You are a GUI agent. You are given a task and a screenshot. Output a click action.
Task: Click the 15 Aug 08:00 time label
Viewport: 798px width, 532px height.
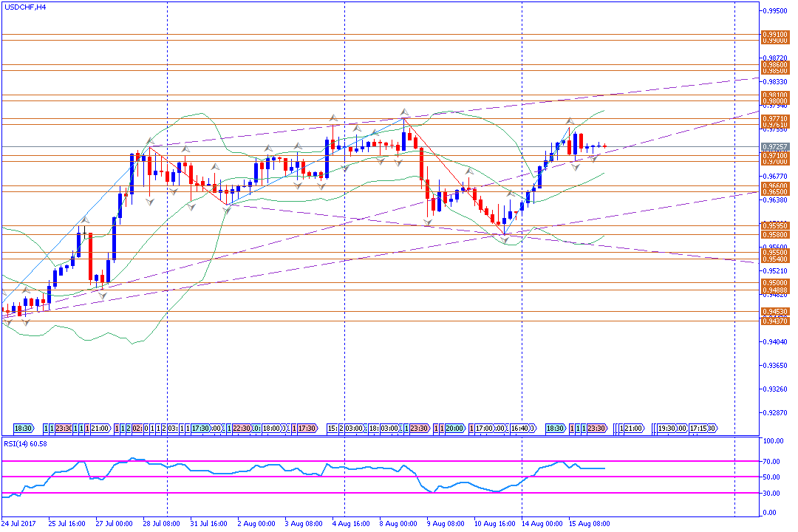590,524
